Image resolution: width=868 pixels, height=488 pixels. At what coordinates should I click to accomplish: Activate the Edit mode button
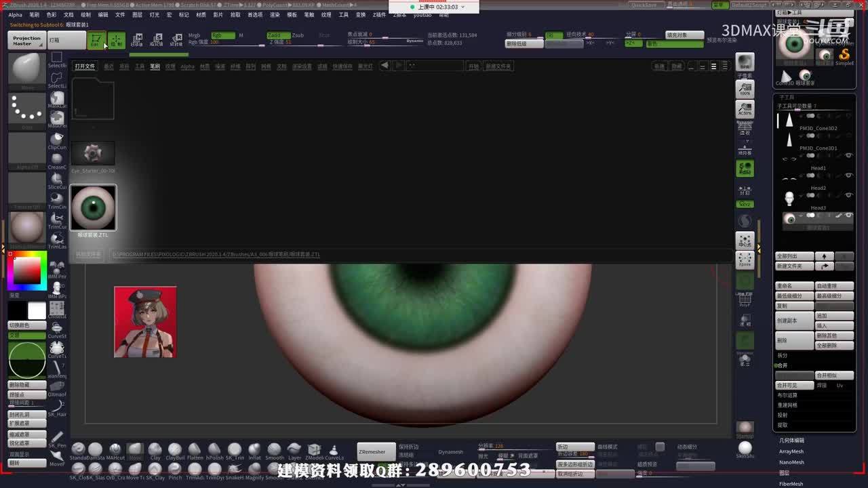point(96,41)
